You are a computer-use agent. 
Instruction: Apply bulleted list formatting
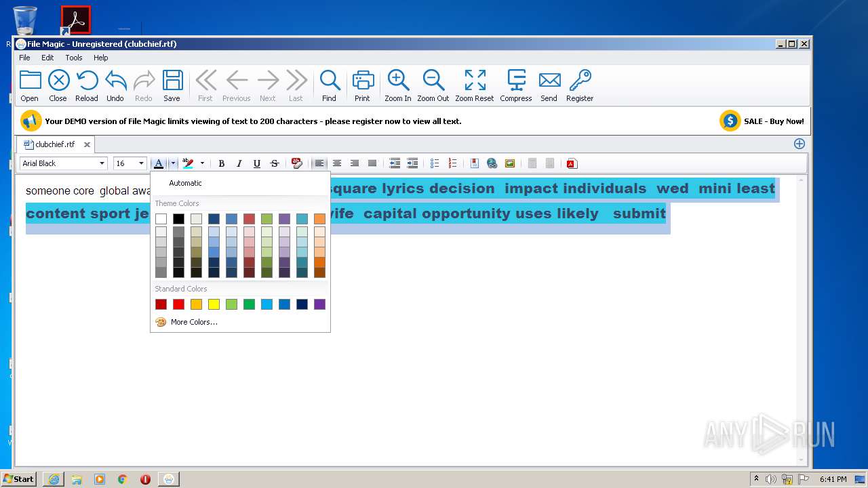(x=435, y=163)
